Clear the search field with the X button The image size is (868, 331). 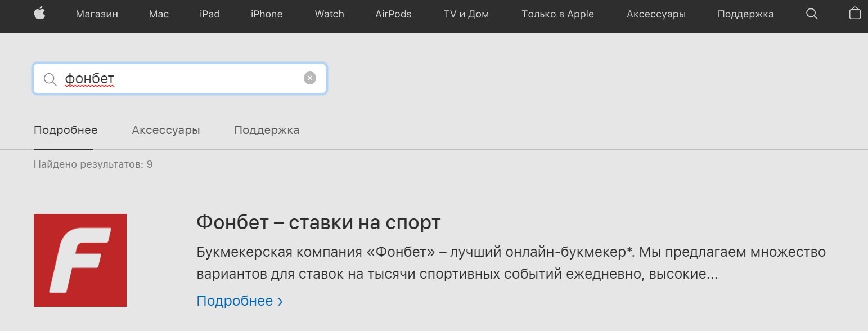pyautogui.click(x=310, y=78)
